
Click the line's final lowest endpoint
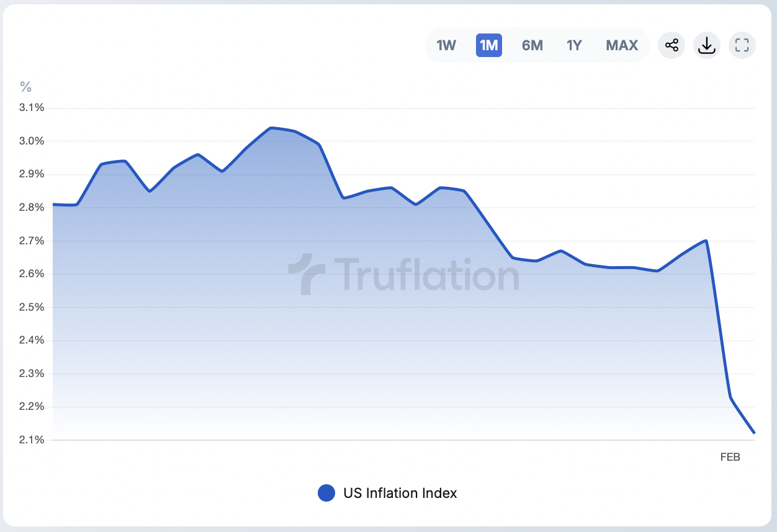coord(754,433)
